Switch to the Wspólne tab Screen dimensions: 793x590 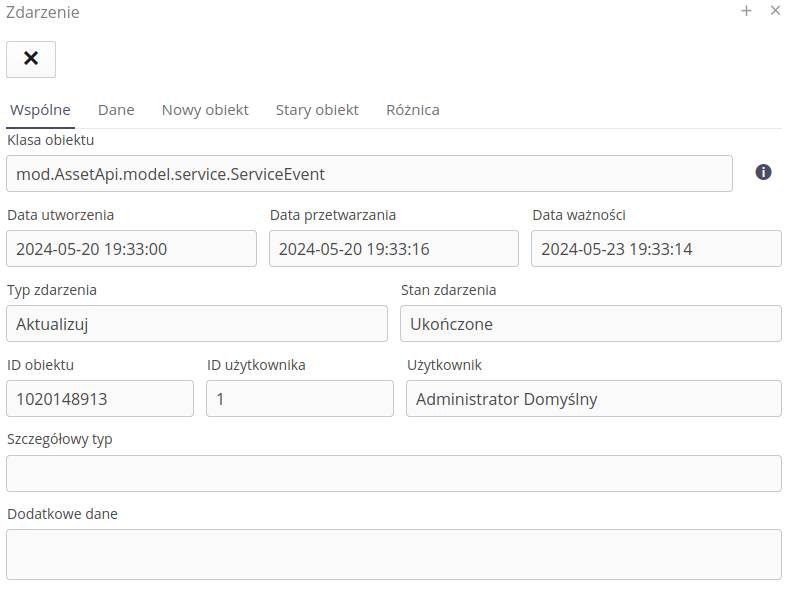(40, 110)
